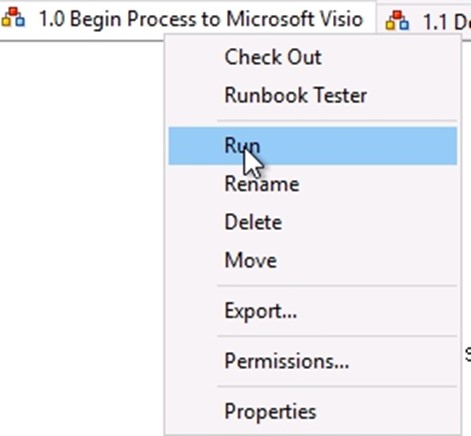Viewport: 471px width, 436px height.
Task: Click the blank gutter beside the Properties entry
Action: [193, 412]
